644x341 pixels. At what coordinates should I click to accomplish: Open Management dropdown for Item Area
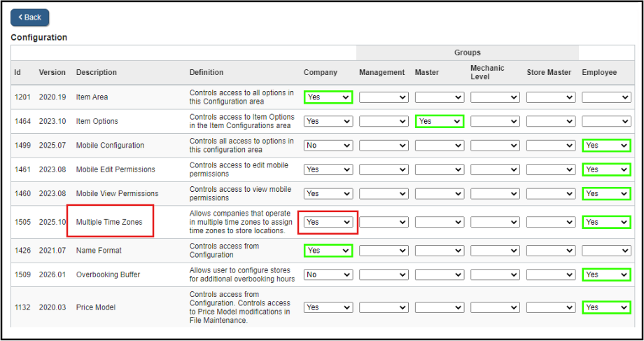coord(384,97)
